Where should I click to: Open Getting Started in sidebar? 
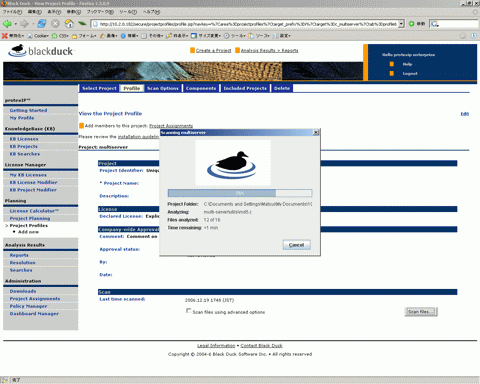pos(28,110)
